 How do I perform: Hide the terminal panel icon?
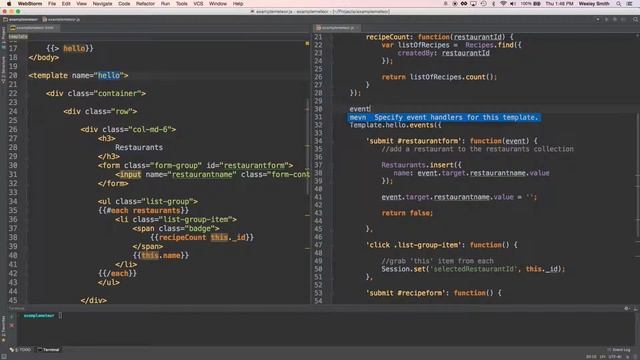635,309
